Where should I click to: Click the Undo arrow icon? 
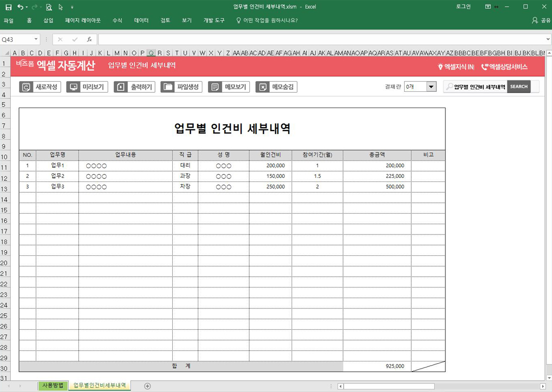tap(20, 7)
